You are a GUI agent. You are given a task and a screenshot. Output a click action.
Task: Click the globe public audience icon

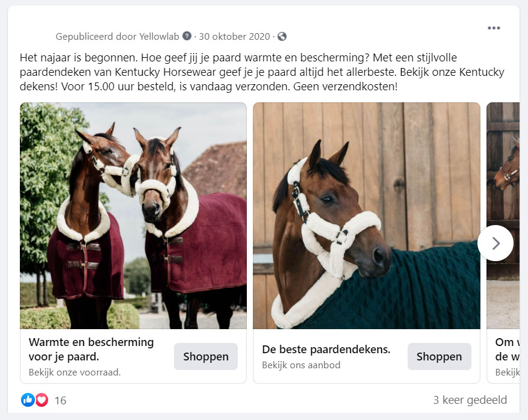pos(282,36)
